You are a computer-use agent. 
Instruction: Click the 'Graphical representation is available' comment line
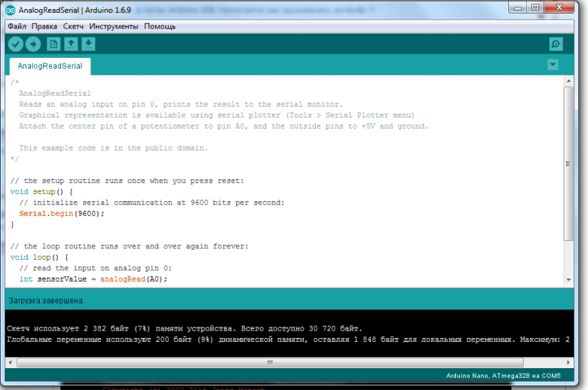click(217, 115)
